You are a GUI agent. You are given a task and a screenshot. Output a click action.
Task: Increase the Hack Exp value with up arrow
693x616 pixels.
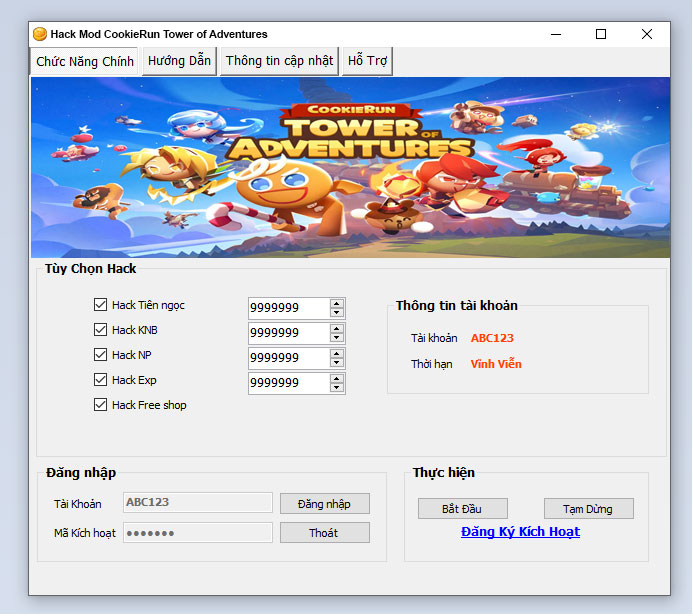(337, 379)
